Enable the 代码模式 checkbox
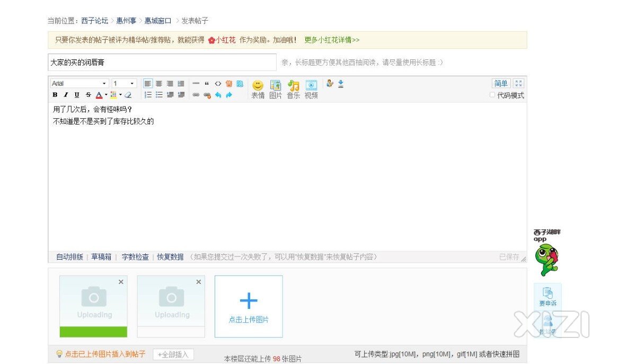This screenshot has height=364, width=636. [492, 95]
